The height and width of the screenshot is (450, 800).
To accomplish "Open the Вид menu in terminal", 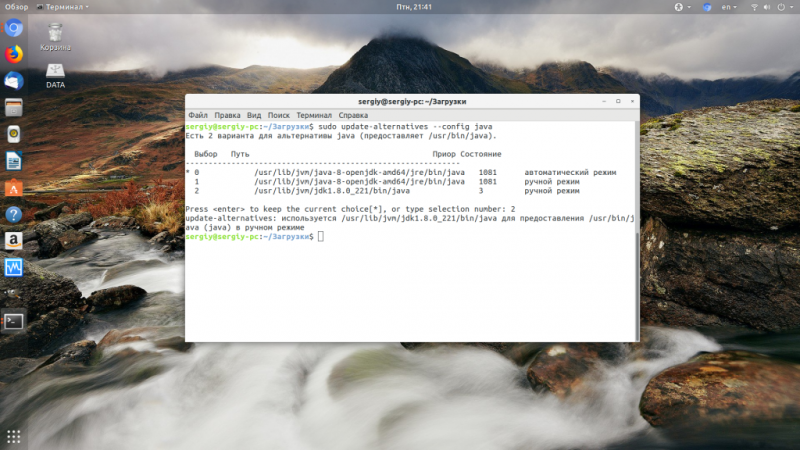I will [254, 115].
